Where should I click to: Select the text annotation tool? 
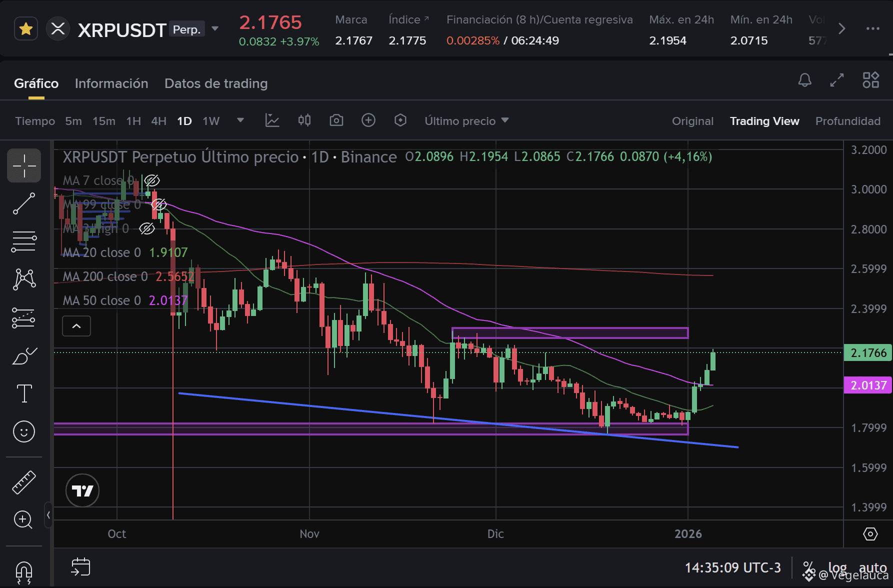click(24, 393)
